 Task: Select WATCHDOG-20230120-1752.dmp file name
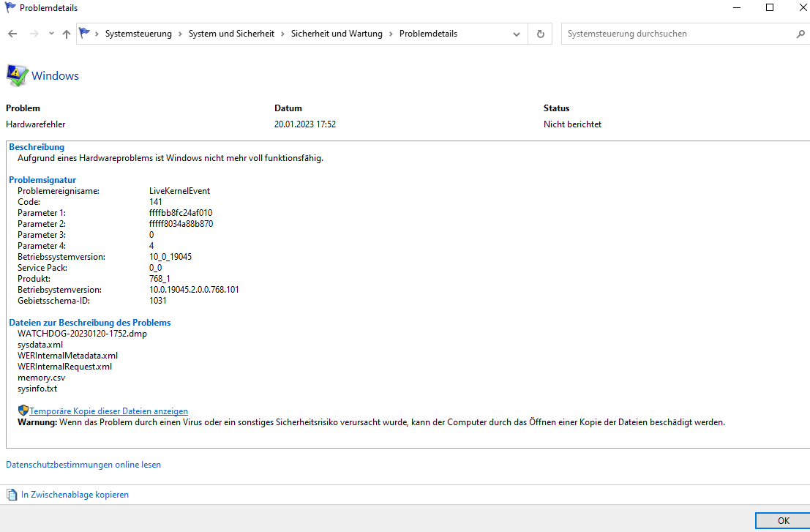click(x=82, y=334)
